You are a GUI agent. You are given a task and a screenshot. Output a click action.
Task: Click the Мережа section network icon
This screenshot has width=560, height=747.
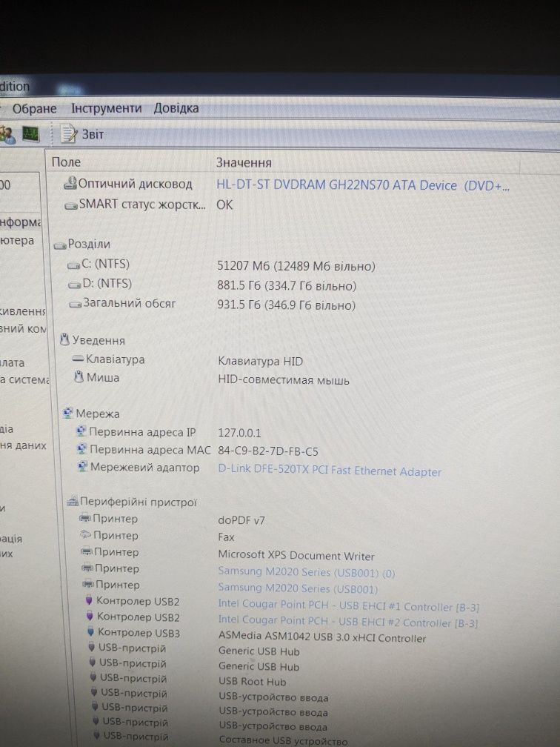68,413
